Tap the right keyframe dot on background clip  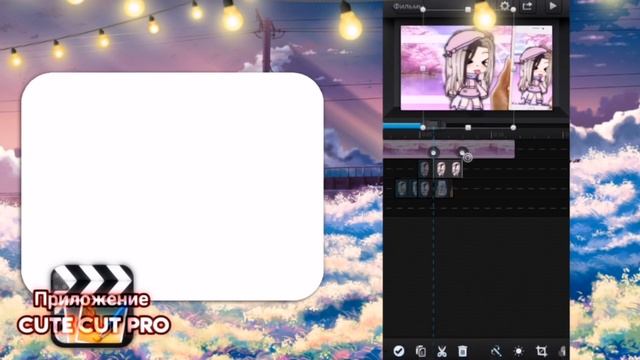click(x=462, y=152)
